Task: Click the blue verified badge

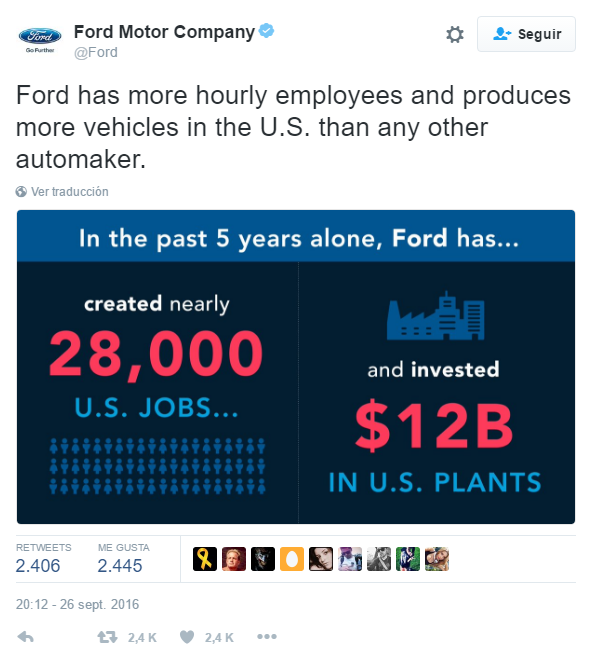Action: pyautogui.click(x=266, y=31)
